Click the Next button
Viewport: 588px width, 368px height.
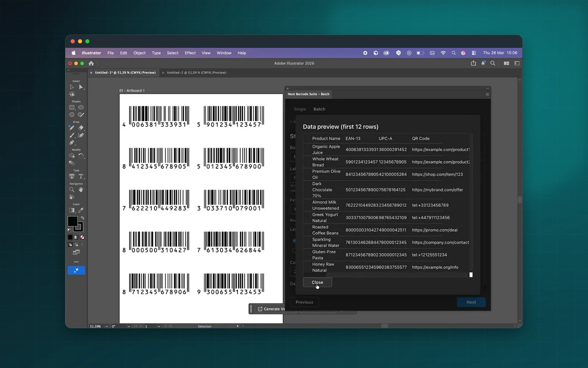coord(471,302)
